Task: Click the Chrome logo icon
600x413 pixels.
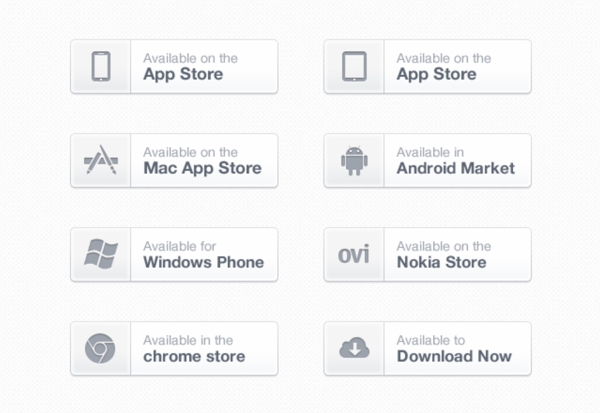Action: click(101, 348)
